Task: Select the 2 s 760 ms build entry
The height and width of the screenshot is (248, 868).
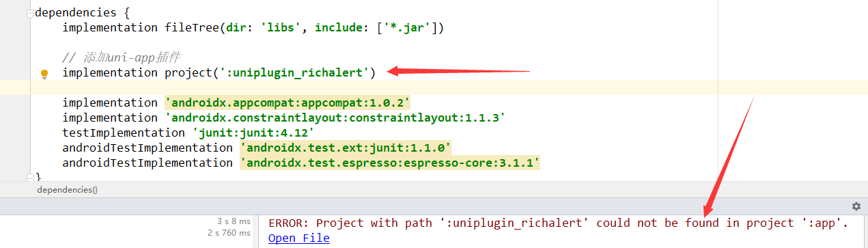Action: click(229, 234)
